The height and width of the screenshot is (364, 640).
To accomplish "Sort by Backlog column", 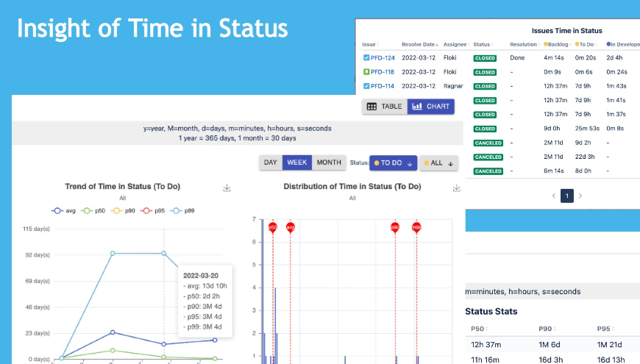I will pos(557,44).
